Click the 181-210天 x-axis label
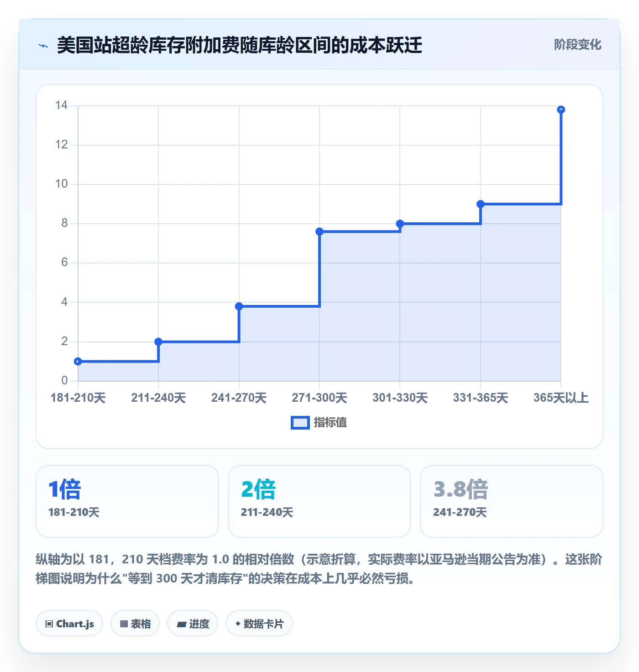 (78, 398)
